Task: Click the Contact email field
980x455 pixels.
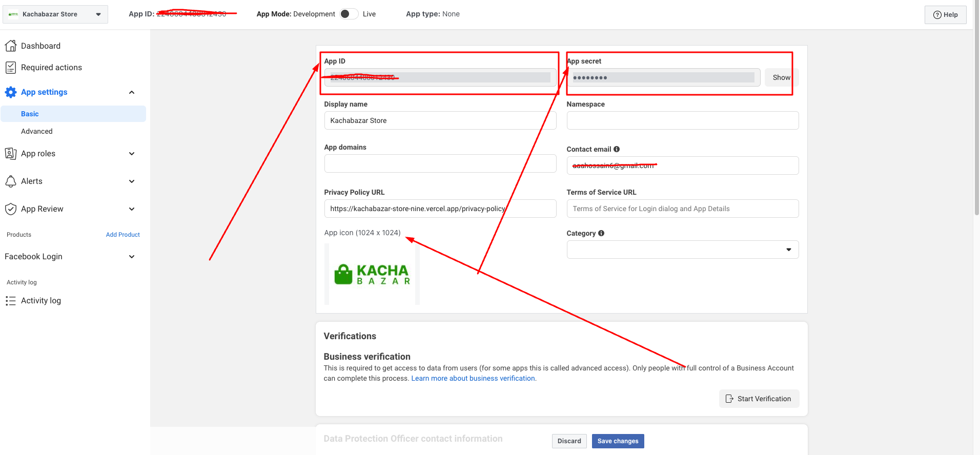Action: tap(682, 166)
